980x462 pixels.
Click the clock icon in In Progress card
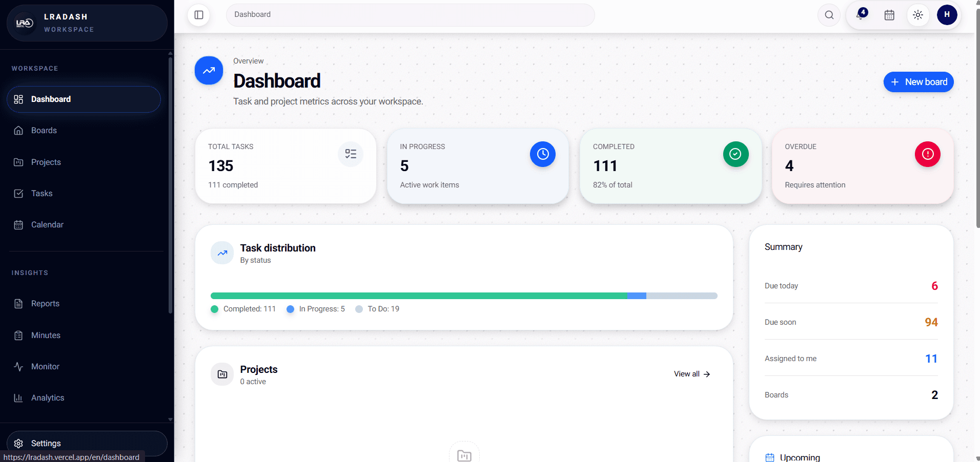543,154
